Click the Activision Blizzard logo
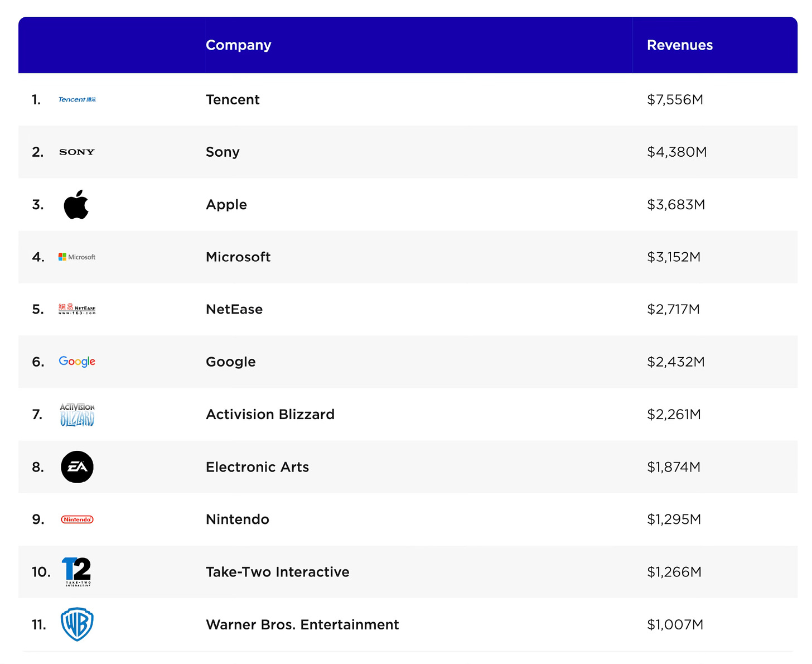812x664 pixels. click(x=77, y=415)
